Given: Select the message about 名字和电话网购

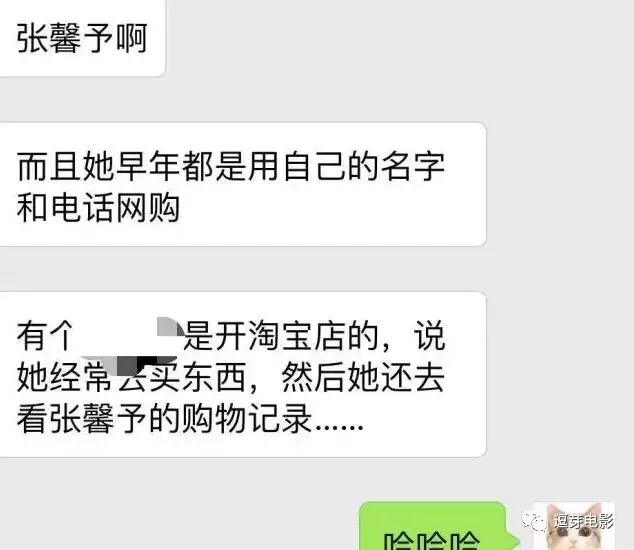Looking at the screenshot, I should 243,184.
